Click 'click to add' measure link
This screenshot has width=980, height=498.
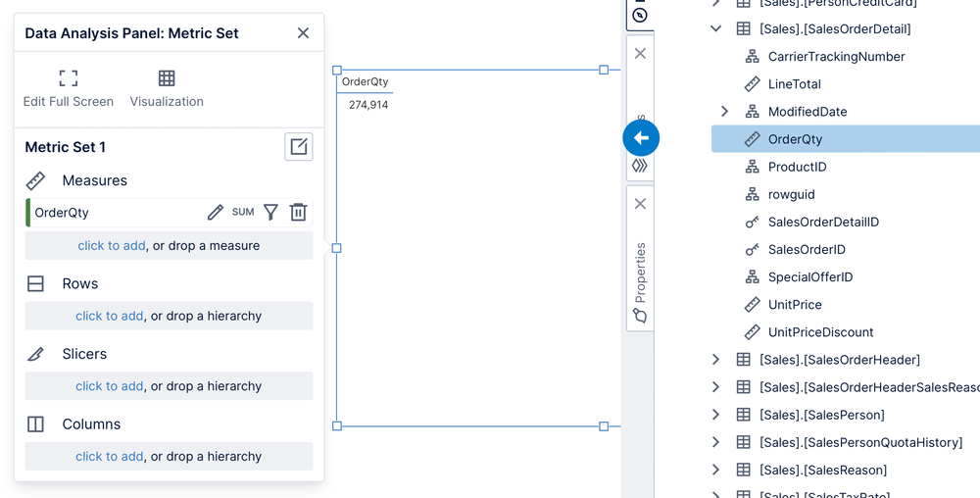(x=112, y=245)
